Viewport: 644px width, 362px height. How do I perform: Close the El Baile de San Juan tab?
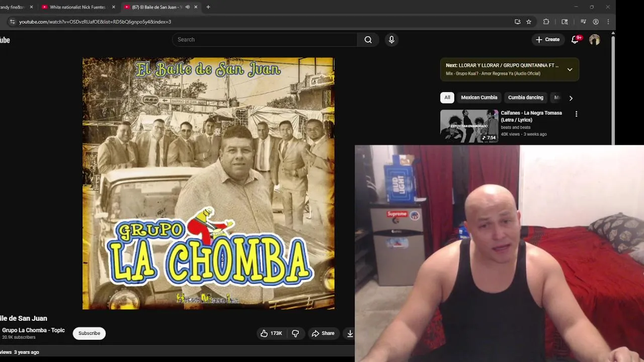pyautogui.click(x=196, y=7)
